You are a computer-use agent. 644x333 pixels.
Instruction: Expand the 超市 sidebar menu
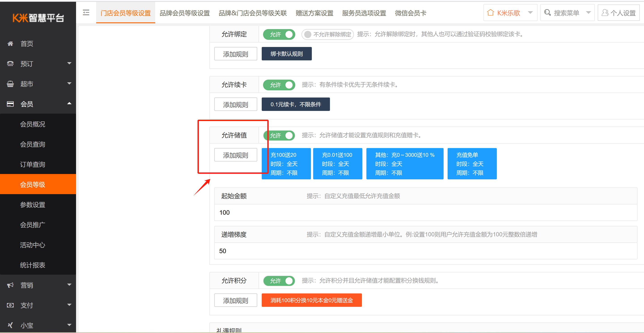click(69, 83)
